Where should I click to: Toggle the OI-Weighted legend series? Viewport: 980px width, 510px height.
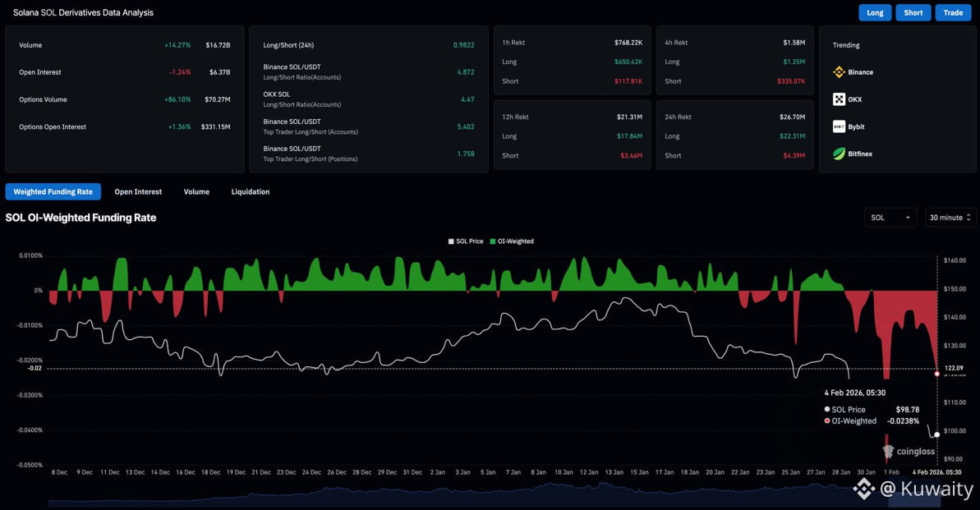click(x=512, y=241)
